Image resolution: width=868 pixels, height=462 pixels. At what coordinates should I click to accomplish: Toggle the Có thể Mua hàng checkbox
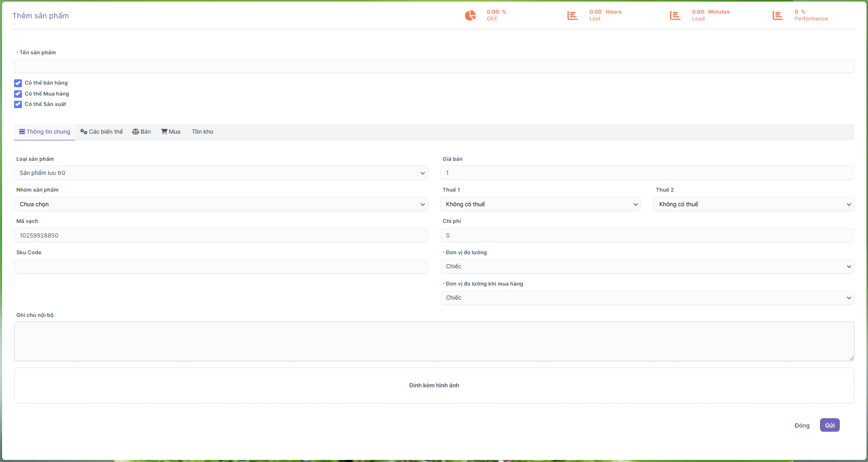pyautogui.click(x=18, y=94)
